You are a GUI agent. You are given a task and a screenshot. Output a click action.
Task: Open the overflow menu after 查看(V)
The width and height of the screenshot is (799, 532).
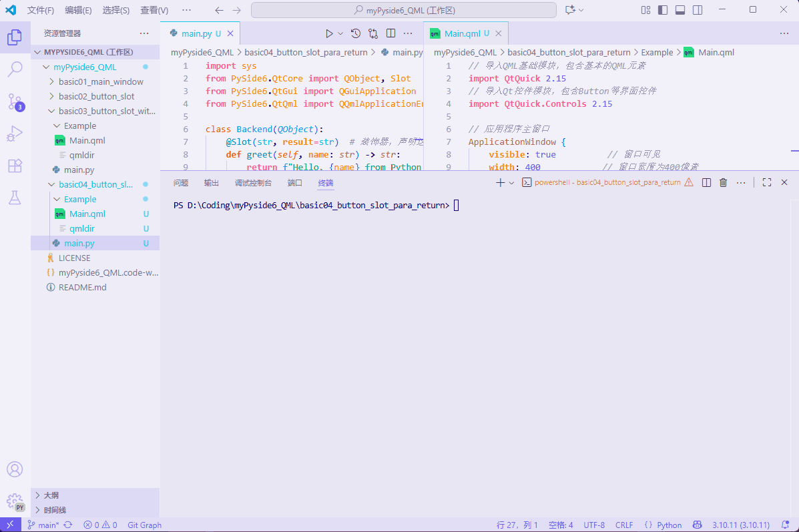point(186,10)
